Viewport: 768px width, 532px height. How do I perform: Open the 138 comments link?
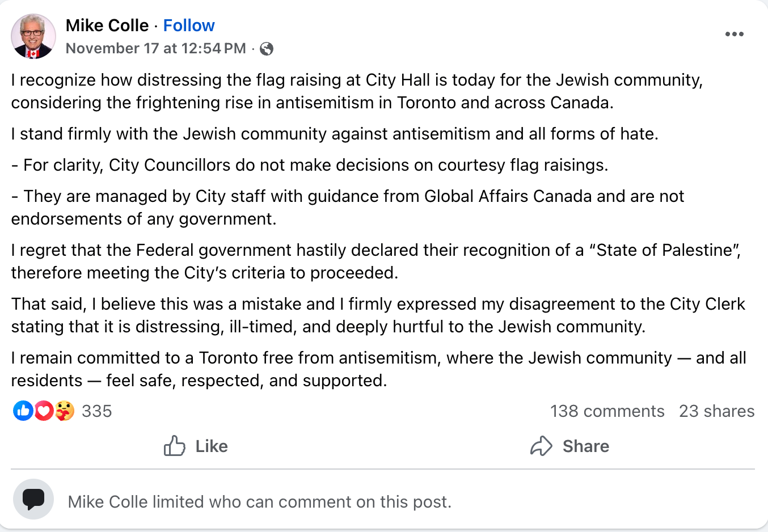[x=607, y=411]
